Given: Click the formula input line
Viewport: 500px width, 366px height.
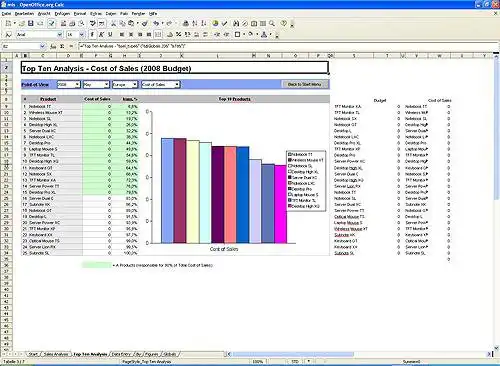Looking at the screenshot, I should point(287,46).
